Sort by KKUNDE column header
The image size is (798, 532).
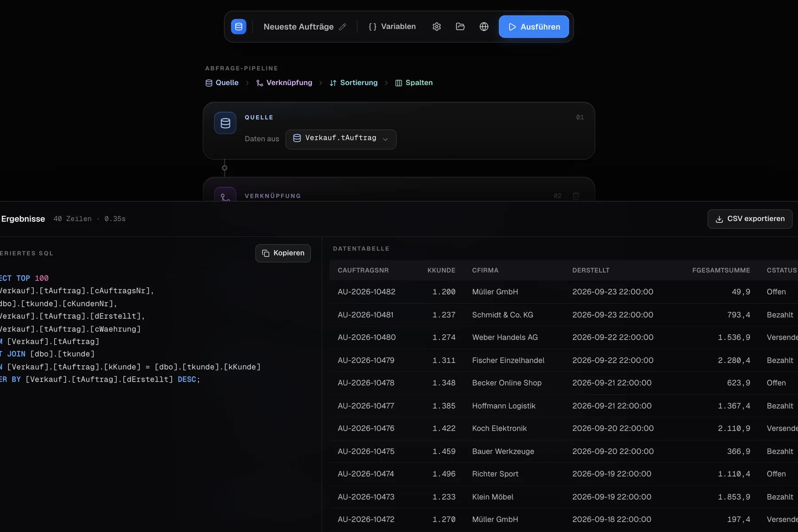(x=441, y=270)
